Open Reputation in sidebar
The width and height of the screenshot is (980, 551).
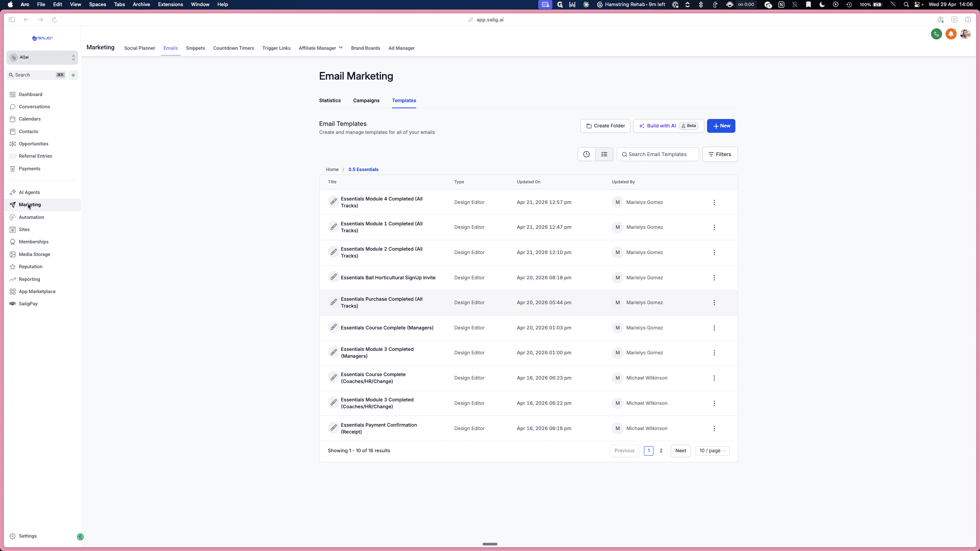pyautogui.click(x=31, y=266)
